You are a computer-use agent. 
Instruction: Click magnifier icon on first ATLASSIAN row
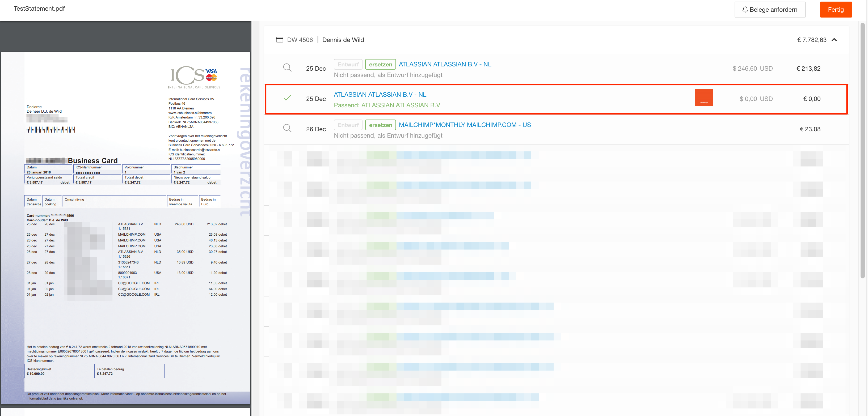(x=287, y=68)
